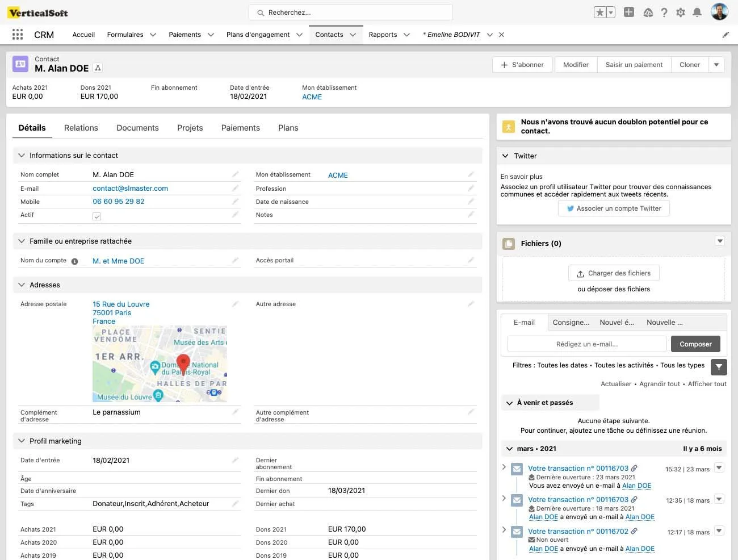Image resolution: width=738 pixels, height=560 pixels.
Task: Open the Rapports dropdown chevron
Action: tap(406, 35)
